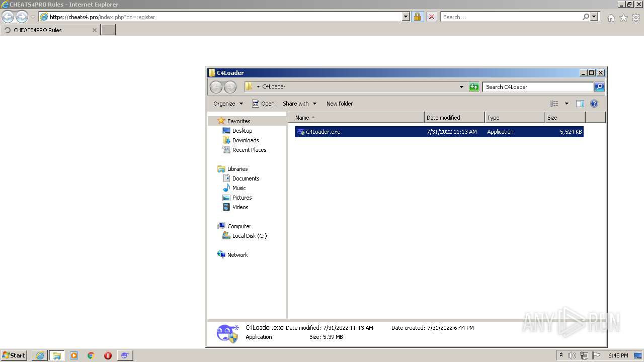This screenshot has height=362, width=644.
Task: Open Opera from the taskbar
Action: tap(108, 355)
